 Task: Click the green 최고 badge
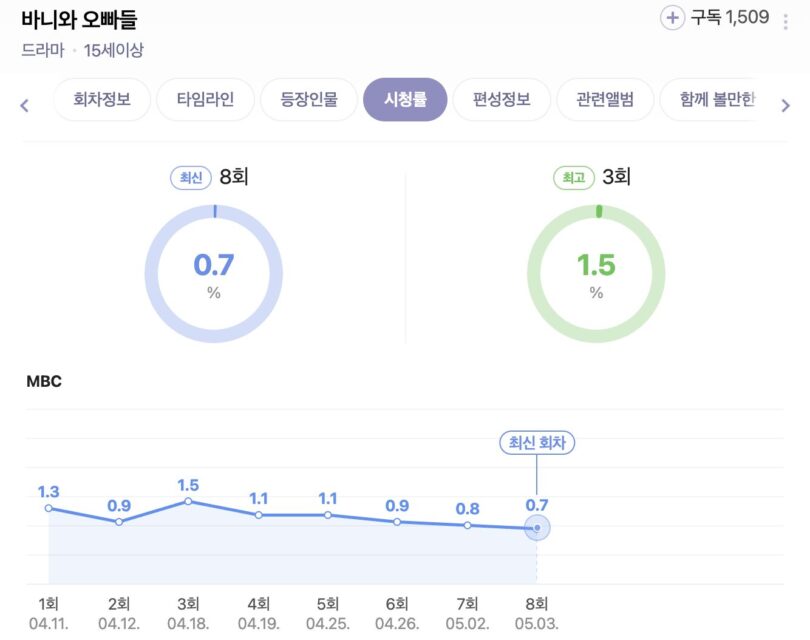[573, 178]
